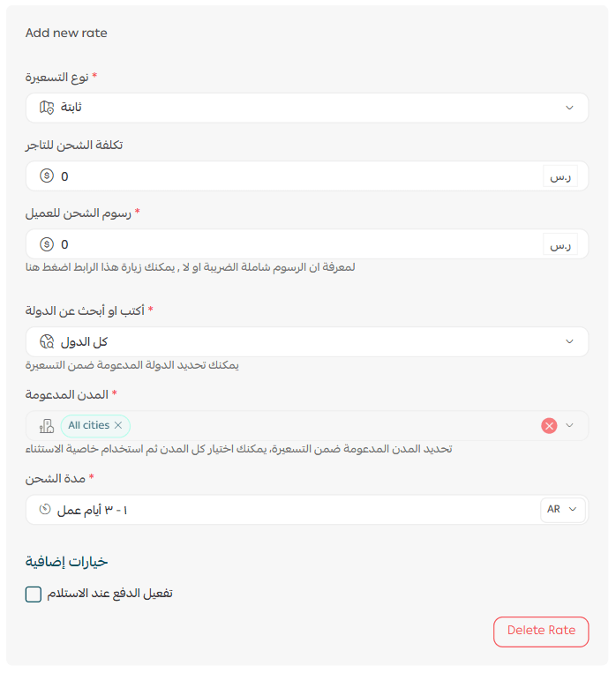Click the shipping duration text field
The image size is (616, 673).
coord(291,510)
